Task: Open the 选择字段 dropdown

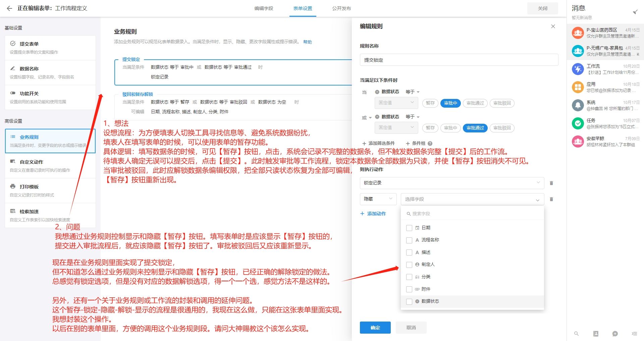Action: point(471,199)
